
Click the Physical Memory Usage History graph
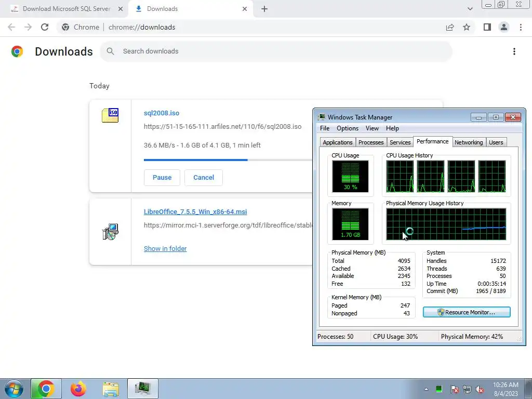(446, 224)
